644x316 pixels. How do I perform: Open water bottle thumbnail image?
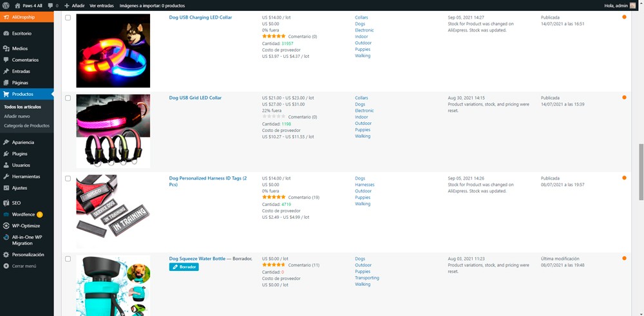pos(113,286)
